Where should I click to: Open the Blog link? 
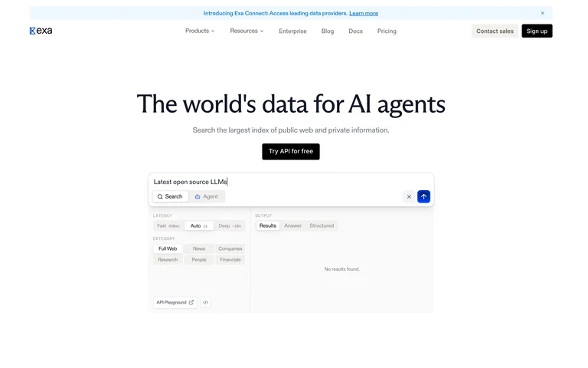[x=328, y=31]
